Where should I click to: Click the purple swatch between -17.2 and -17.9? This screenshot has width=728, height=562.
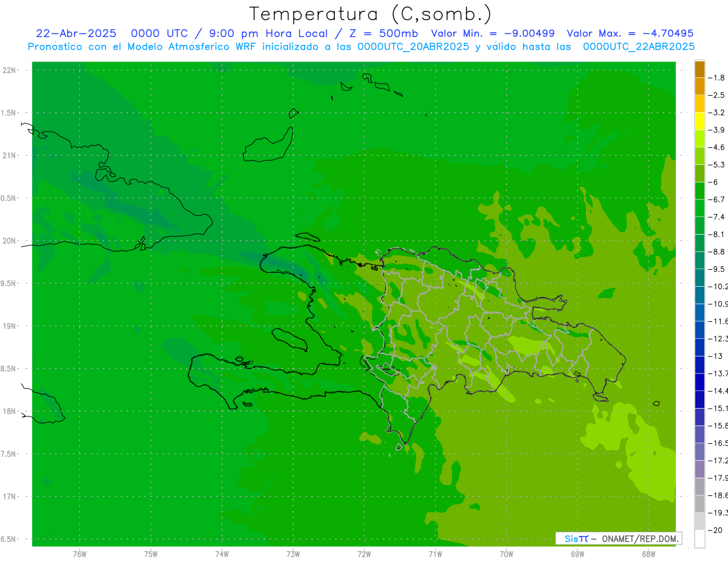click(699, 469)
